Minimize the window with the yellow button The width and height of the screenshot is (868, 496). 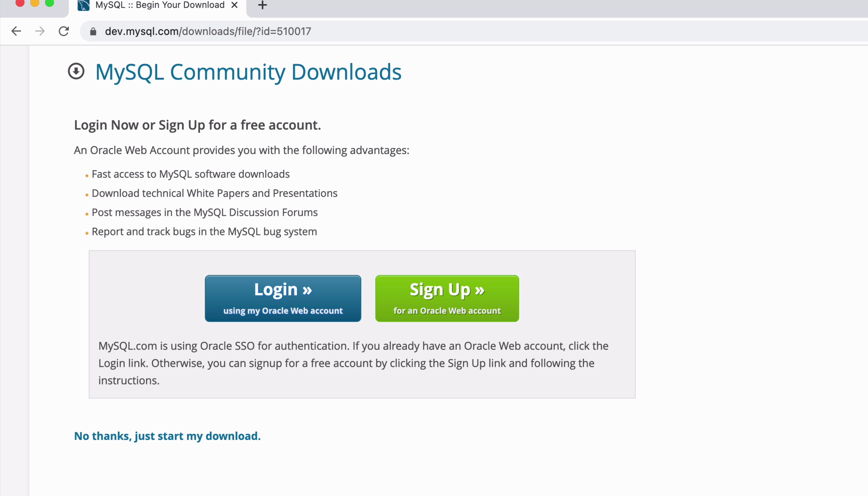pos(35,3)
